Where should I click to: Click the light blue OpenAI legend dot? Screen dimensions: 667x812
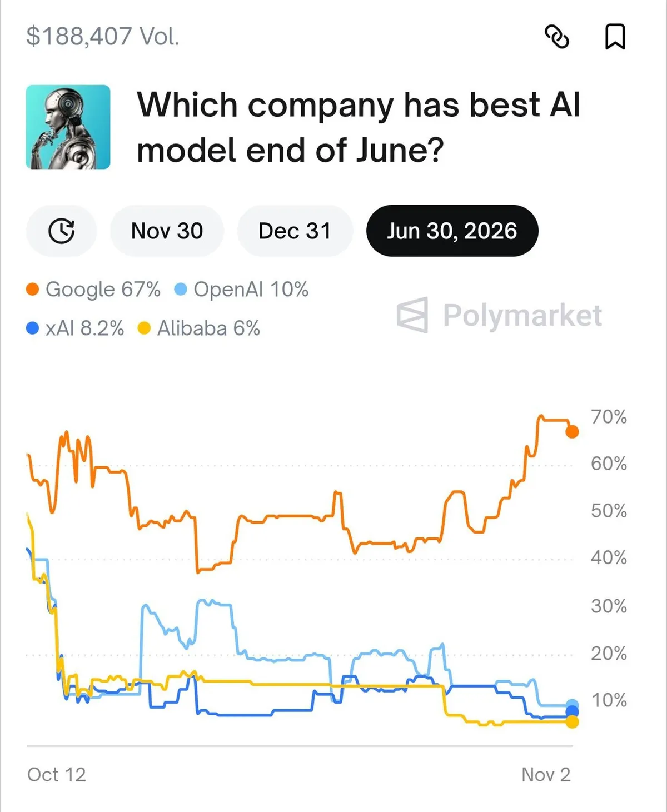pos(181,290)
